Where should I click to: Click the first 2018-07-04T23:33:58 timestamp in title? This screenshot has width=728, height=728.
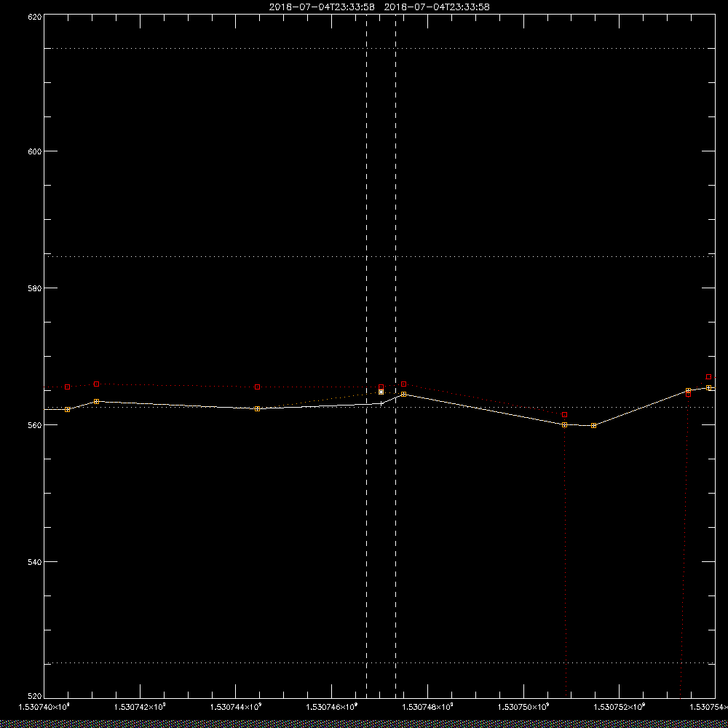322,7
